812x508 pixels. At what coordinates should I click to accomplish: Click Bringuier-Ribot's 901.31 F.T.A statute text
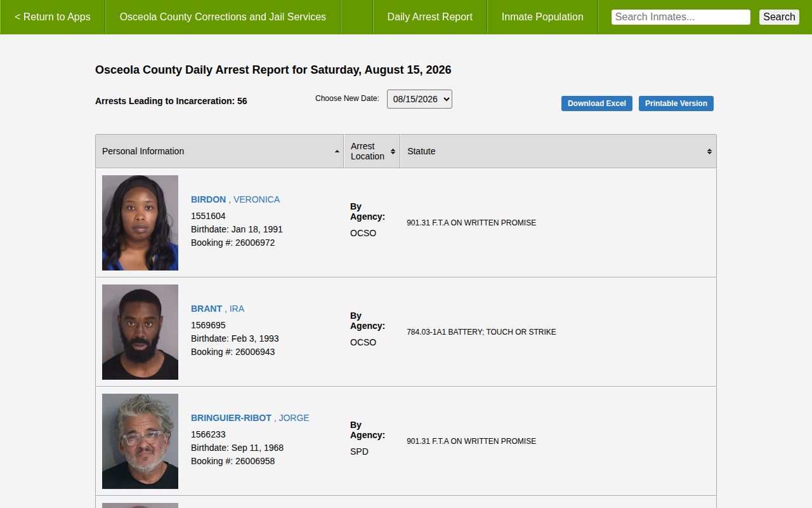point(471,441)
